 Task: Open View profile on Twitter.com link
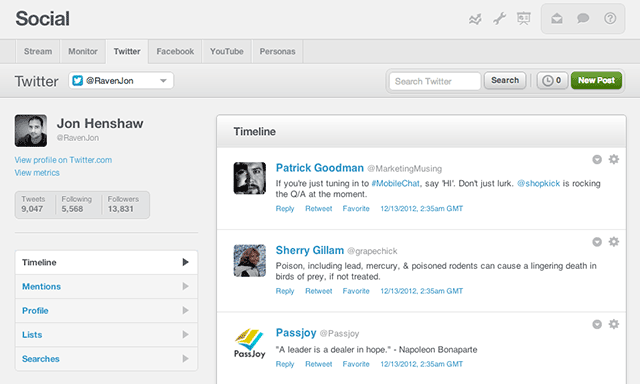[x=63, y=160]
